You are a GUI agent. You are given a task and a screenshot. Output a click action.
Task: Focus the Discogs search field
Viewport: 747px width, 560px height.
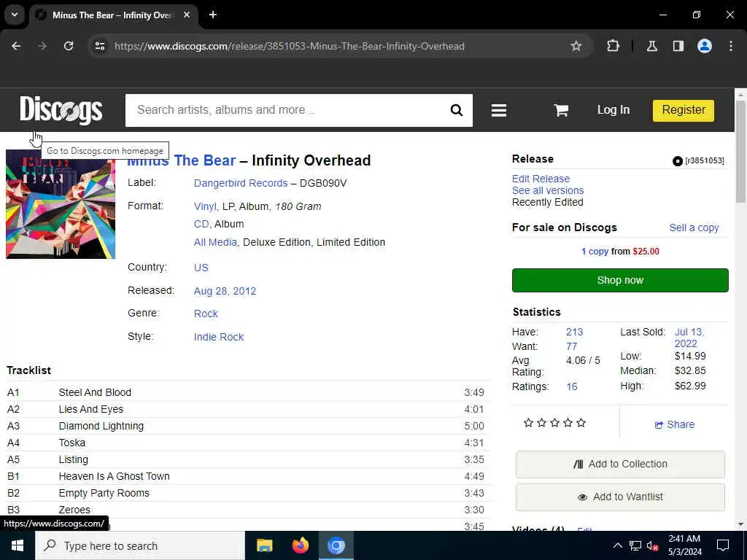pyautogui.click(x=287, y=110)
